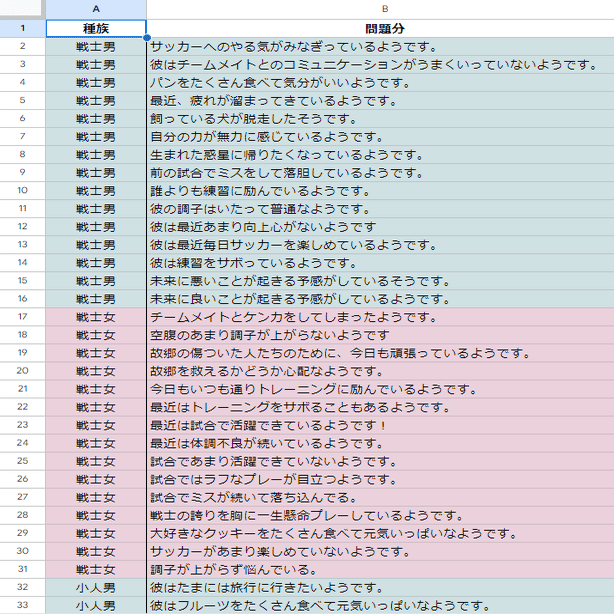Click cell 彼は最近あまり向上心がないようです

(x=380, y=227)
